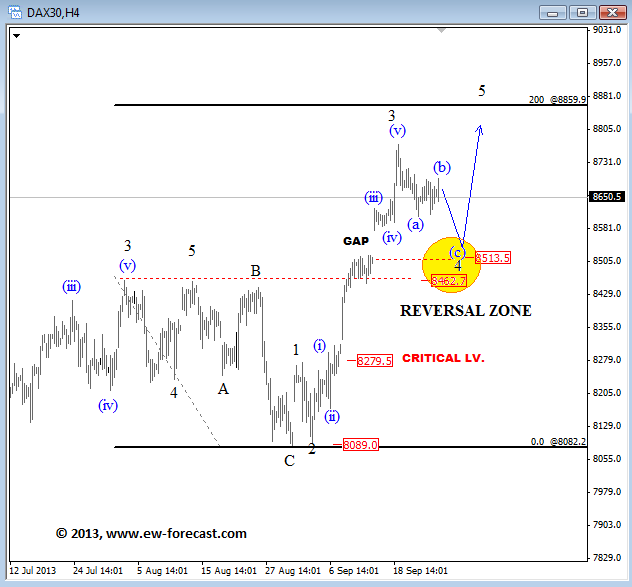Click the 7903.0 value on price scale
The width and height of the screenshot is (632, 587).
607,525
